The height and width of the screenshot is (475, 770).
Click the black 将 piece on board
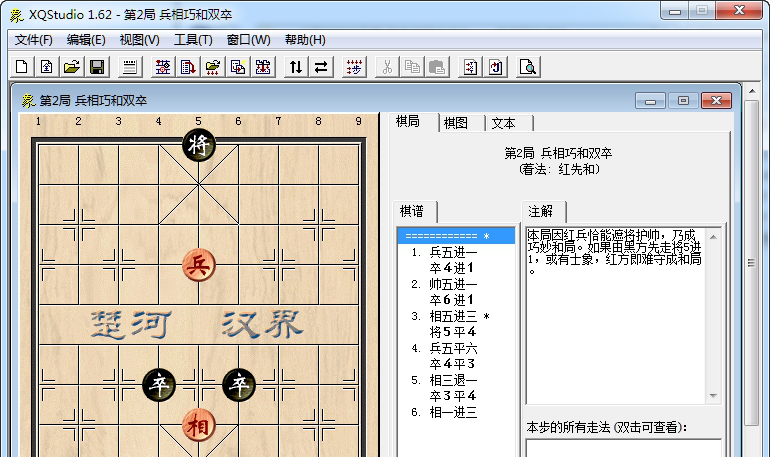198,145
